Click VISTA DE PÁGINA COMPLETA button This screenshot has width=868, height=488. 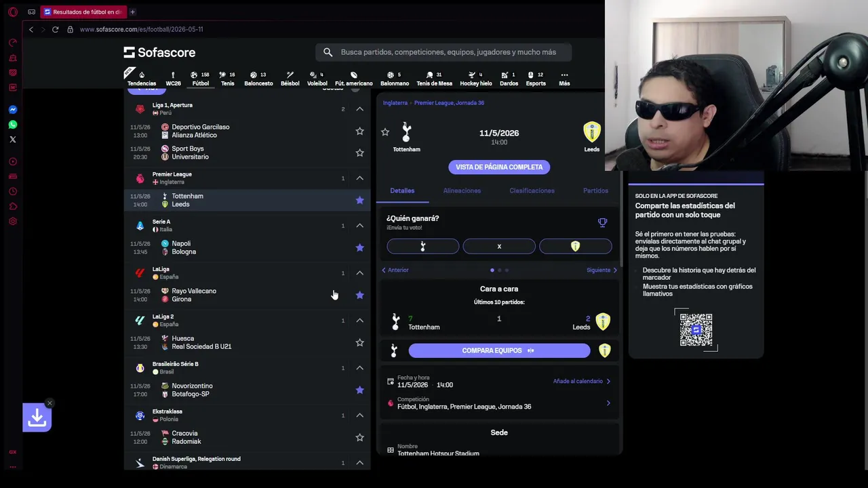(x=499, y=167)
